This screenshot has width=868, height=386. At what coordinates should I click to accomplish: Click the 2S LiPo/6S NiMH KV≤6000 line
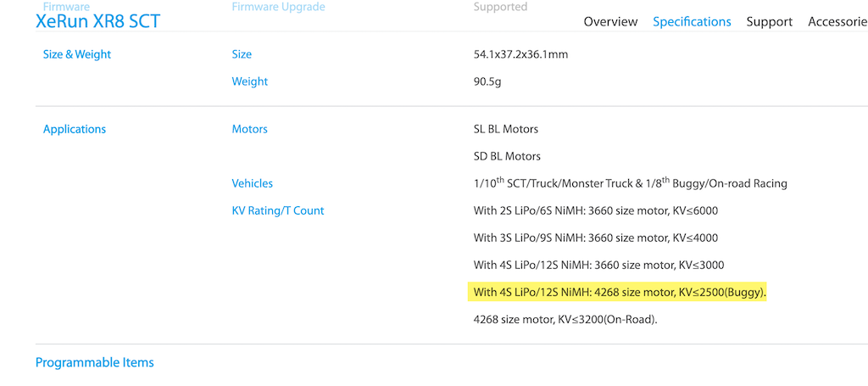(x=596, y=210)
